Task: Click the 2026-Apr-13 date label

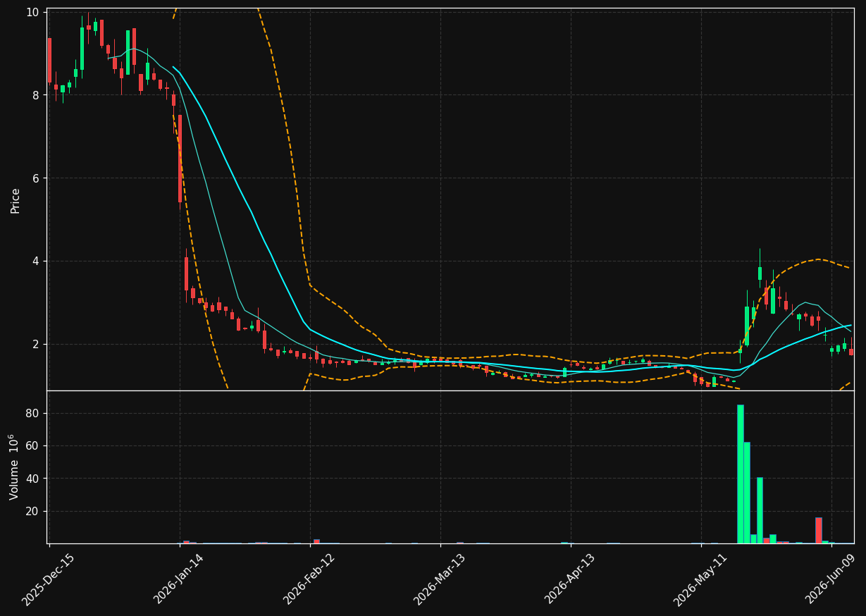Action: (x=570, y=579)
